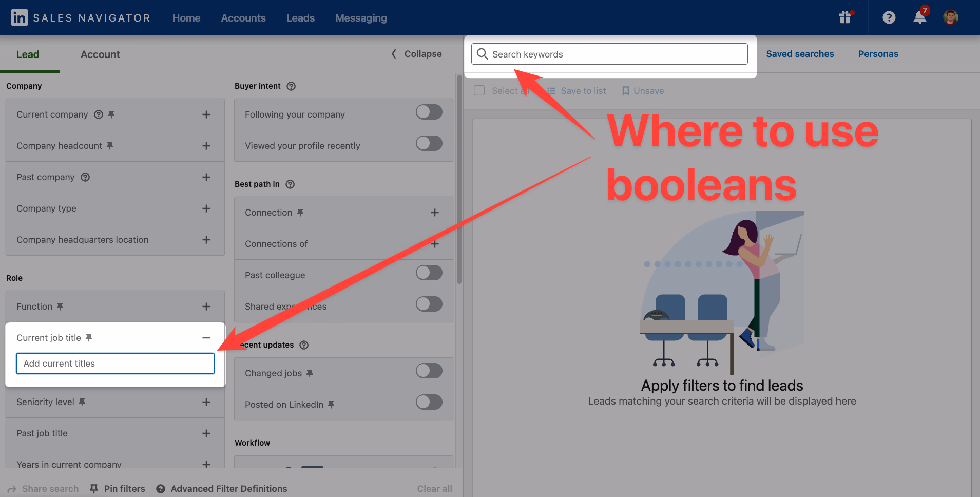
Task: Click the help icon beside Recent updates
Action: (x=304, y=345)
